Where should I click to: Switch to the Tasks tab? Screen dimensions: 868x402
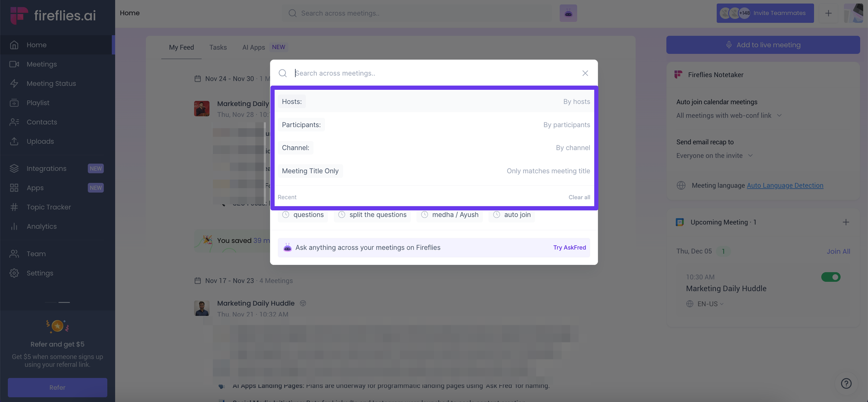pos(218,47)
